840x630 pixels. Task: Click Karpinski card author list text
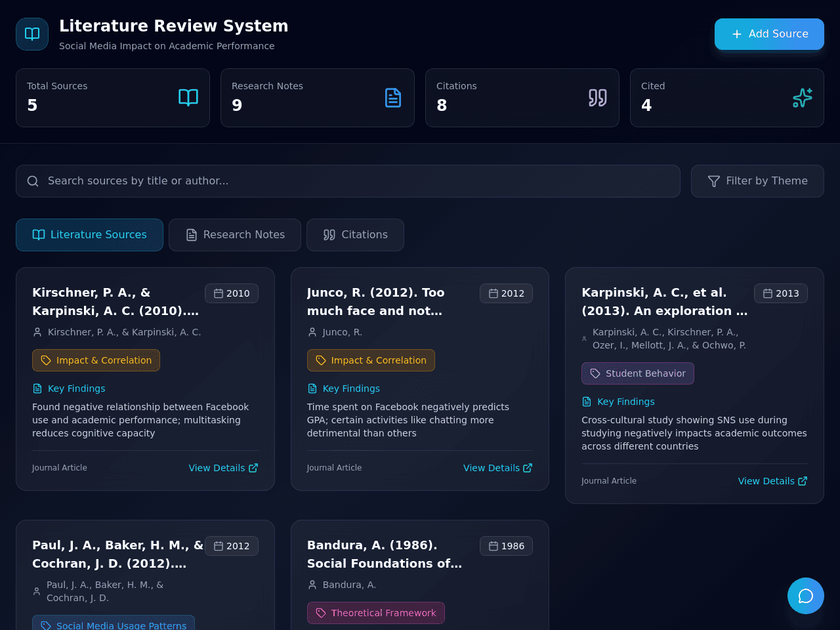pos(669,339)
